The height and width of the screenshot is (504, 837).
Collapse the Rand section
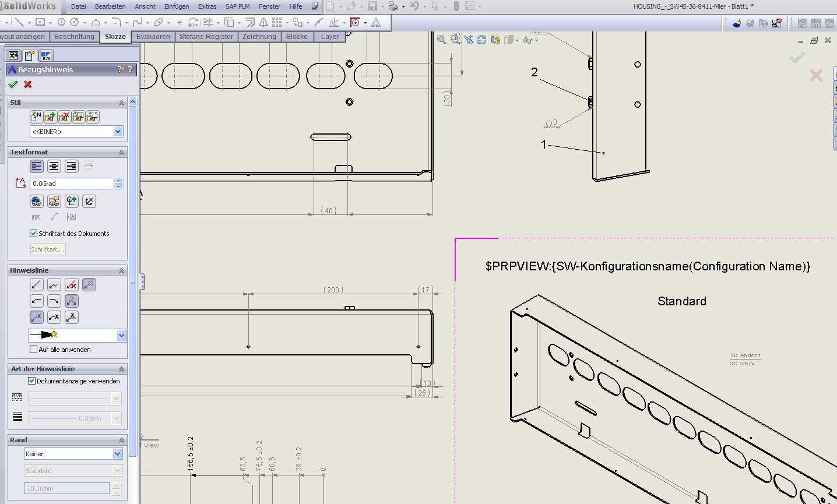(x=122, y=440)
